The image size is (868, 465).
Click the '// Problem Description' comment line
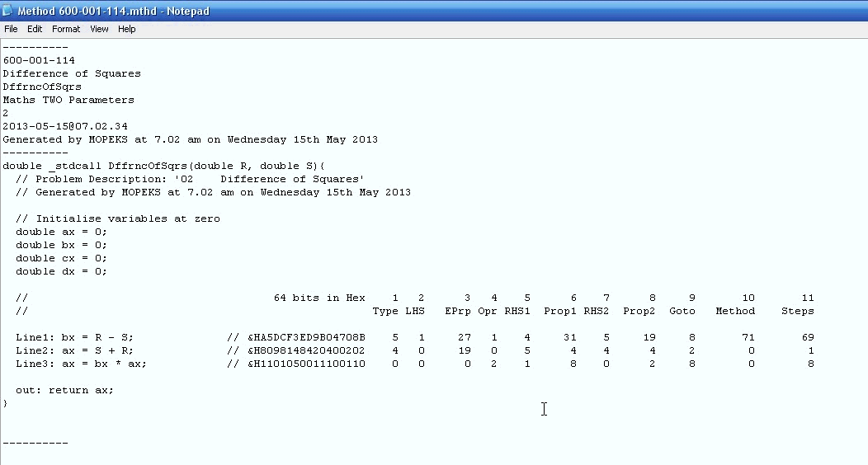coord(190,179)
